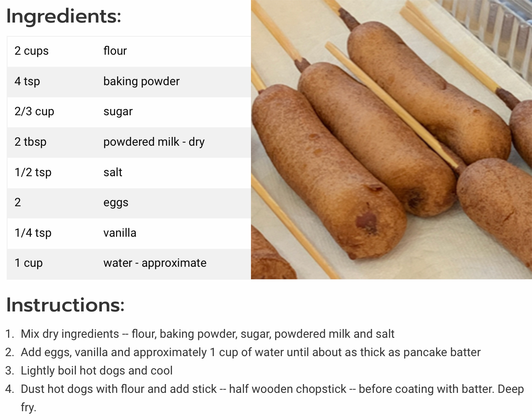Click instruction step about mixing dry ingredients
This screenshot has height=420, width=532.
point(208,334)
